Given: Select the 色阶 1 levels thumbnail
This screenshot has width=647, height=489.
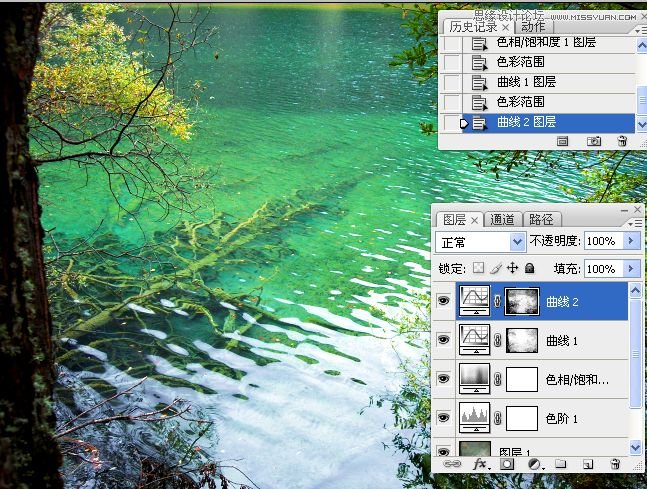Looking at the screenshot, I should pos(475,418).
